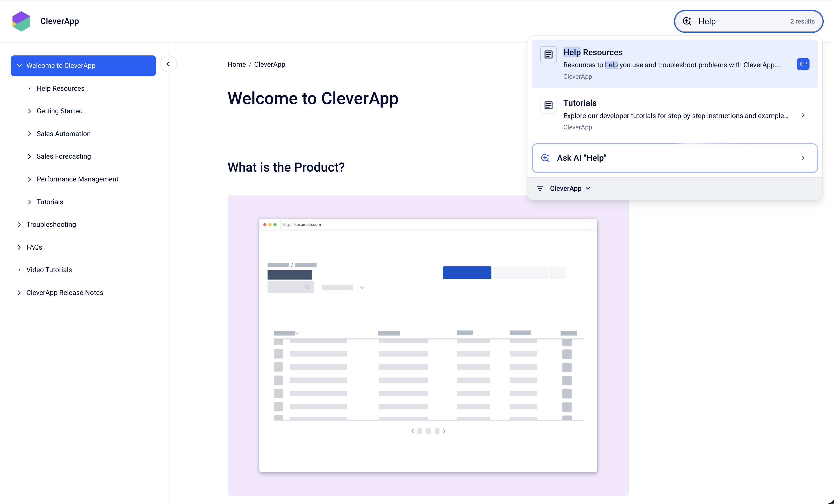Click the Help Resources result document icon
834x504 pixels.
pos(548,54)
